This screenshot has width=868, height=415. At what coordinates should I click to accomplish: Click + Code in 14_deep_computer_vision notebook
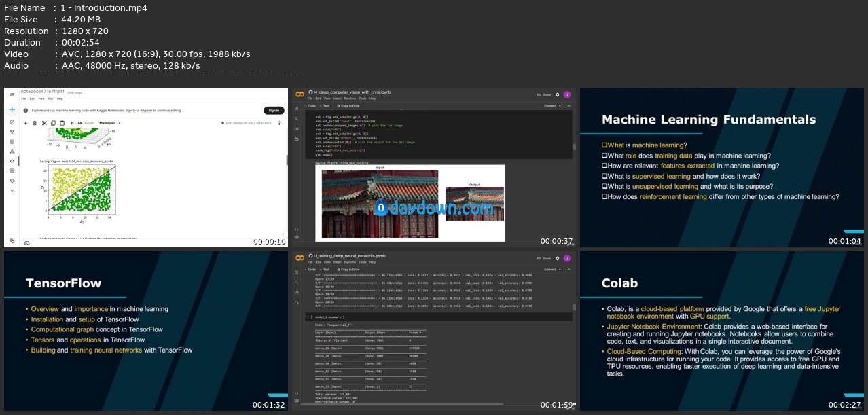pos(311,106)
